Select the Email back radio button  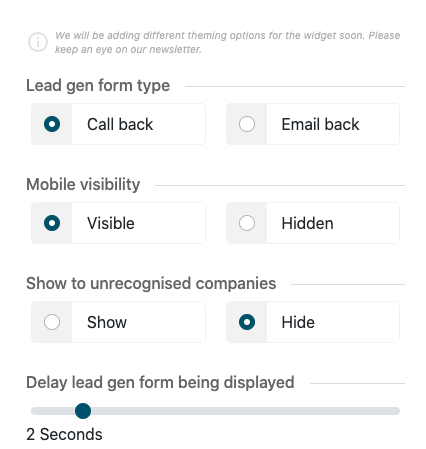click(247, 124)
